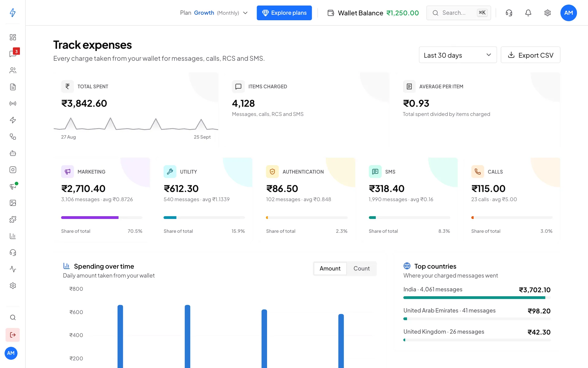Click the Export CSV button
588x368 pixels.
[530, 55]
